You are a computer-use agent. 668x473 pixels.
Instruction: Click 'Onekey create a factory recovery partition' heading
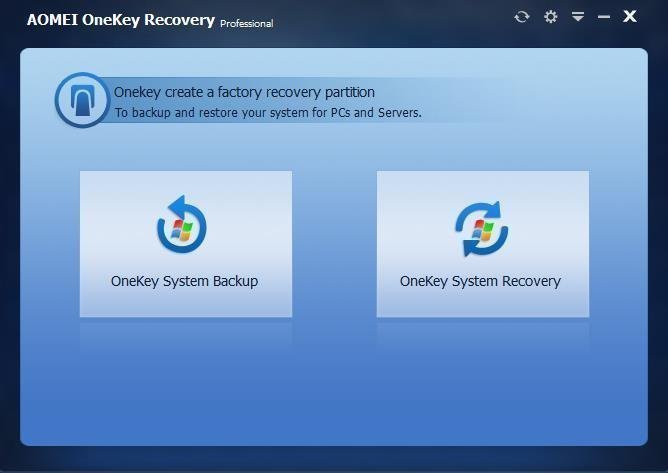244,92
